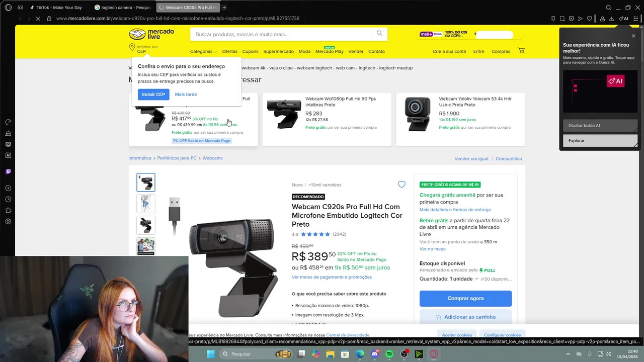The height and width of the screenshot is (362, 644).
Task: Add product to favorites heart
Action: [401, 185]
